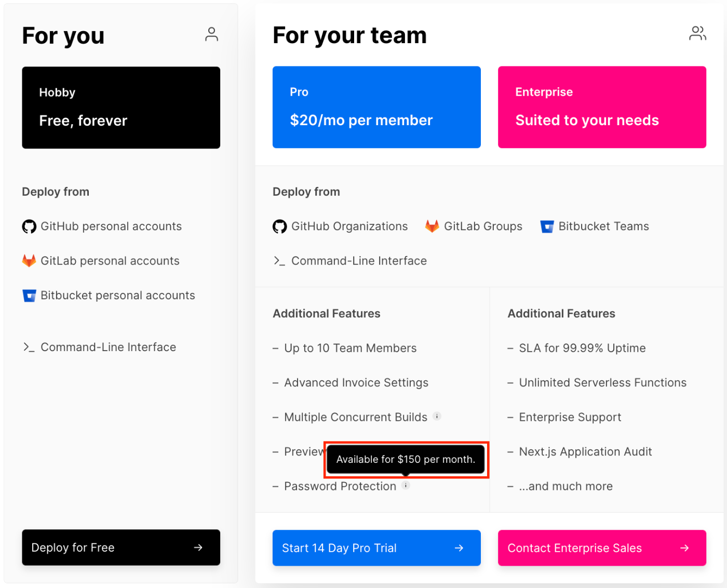The width and height of the screenshot is (727, 588).
Task: Click the GitHub Organizations label
Action: (349, 226)
